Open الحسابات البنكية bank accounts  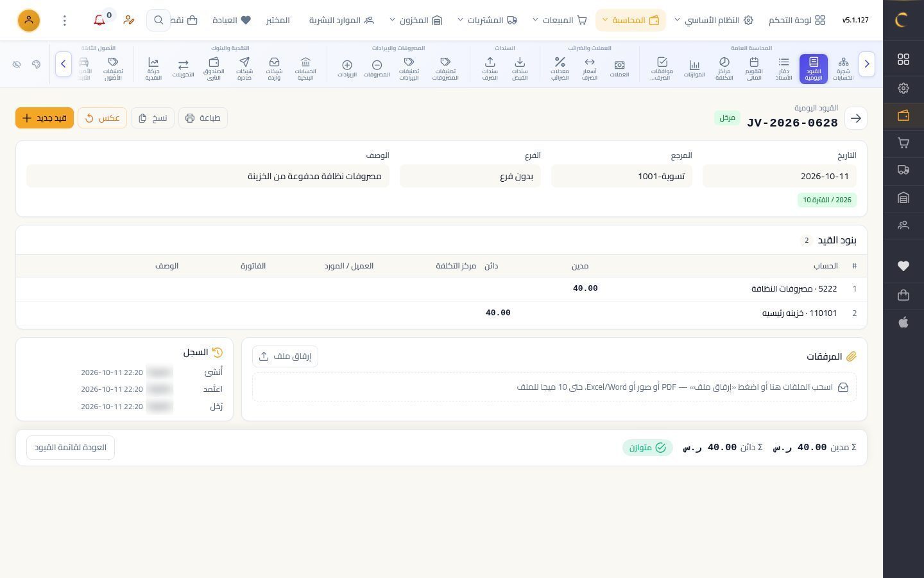[x=305, y=69]
